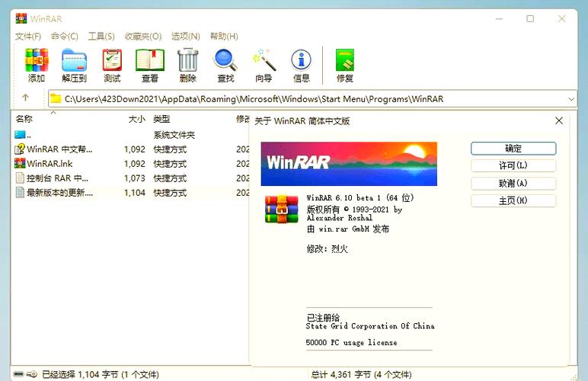
Task: Confirm with the 确定 button
Action: pyautogui.click(x=513, y=148)
